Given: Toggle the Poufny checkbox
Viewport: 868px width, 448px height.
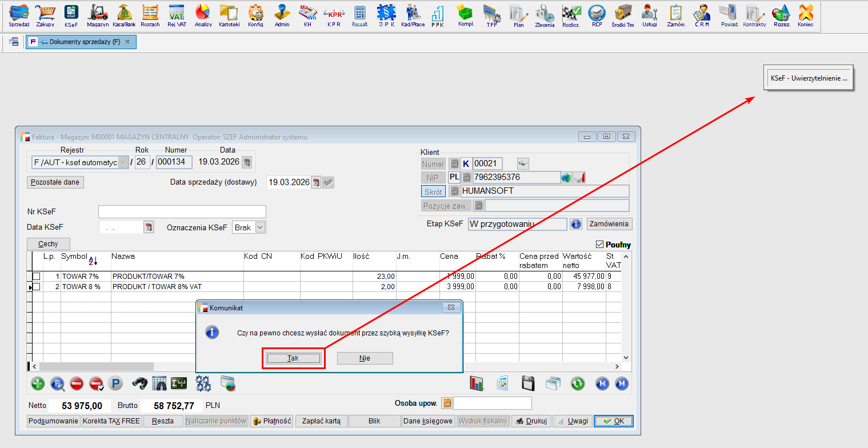Looking at the screenshot, I should coord(599,245).
